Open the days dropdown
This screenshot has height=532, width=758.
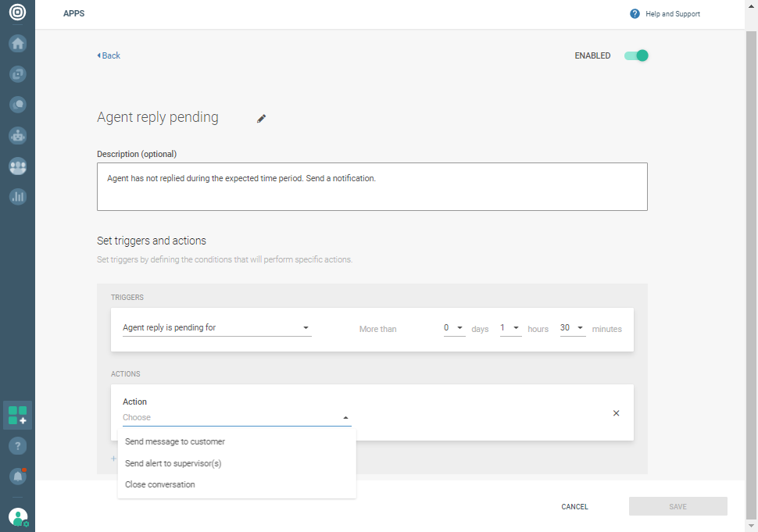click(x=453, y=328)
